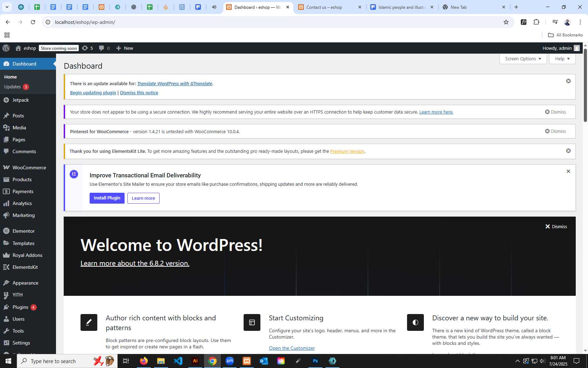Switch to Islamic people and illustrations tab
Viewport: 588px width, 368px height.
tap(402, 7)
